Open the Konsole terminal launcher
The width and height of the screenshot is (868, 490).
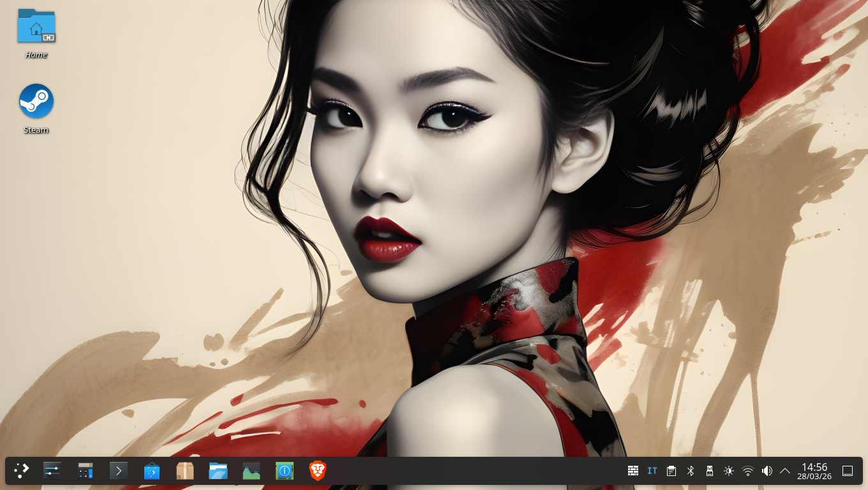click(119, 471)
